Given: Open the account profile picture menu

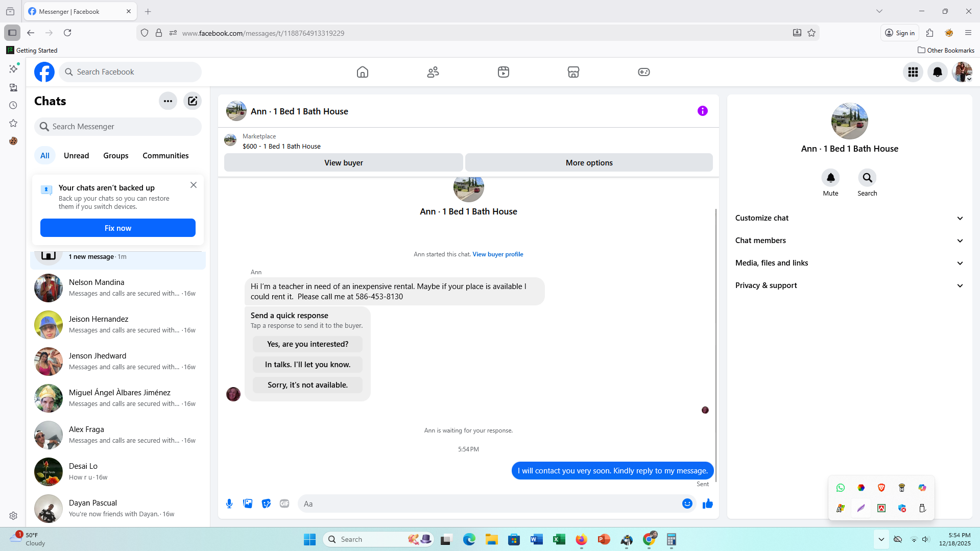Looking at the screenshot, I should 962,72.
